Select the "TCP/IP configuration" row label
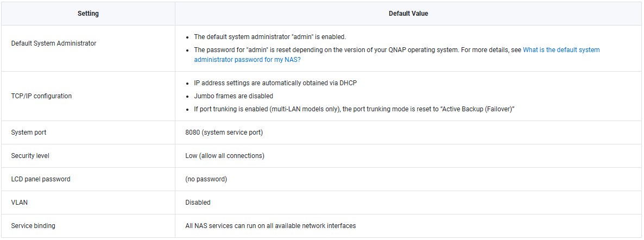The width and height of the screenshot is (644, 240). coord(41,96)
